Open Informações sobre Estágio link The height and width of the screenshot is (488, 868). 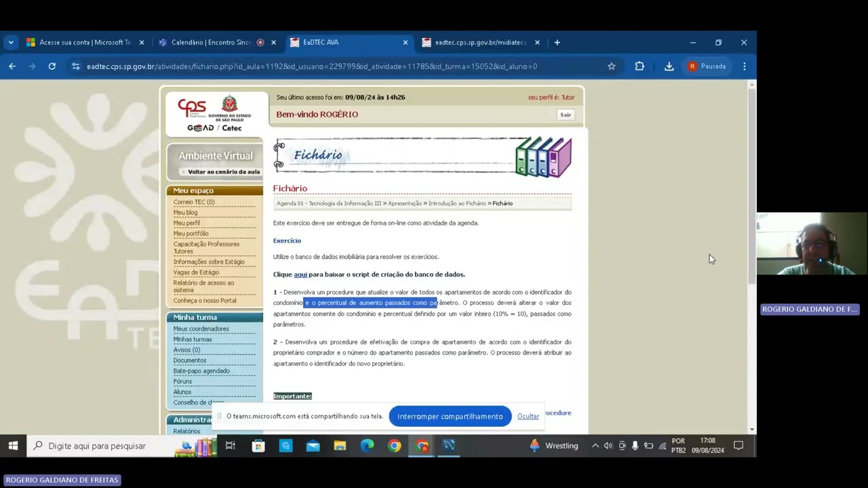point(209,262)
